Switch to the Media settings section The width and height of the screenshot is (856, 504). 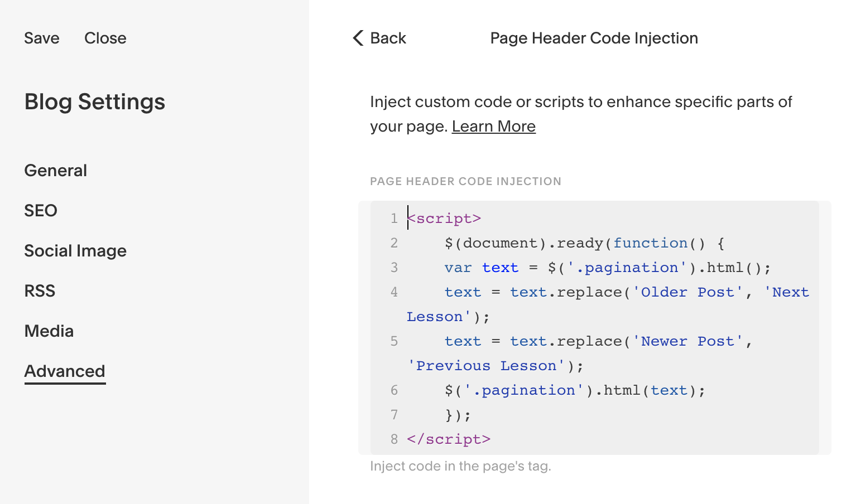(x=49, y=331)
